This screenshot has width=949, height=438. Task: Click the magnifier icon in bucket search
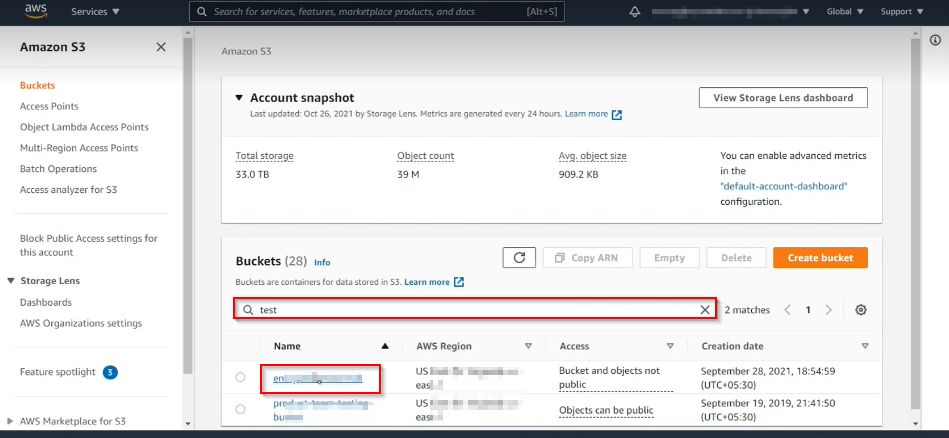point(248,310)
